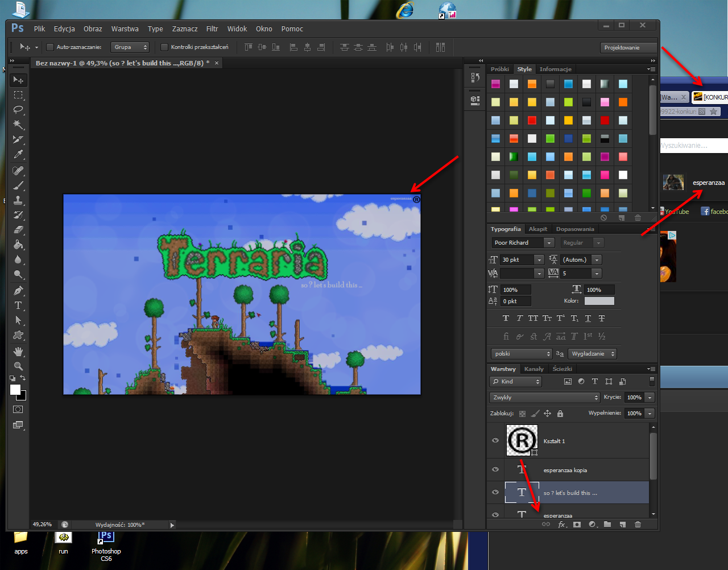Open Internet Explorer from the desktop
This screenshot has height=570, width=728.
pyautogui.click(x=405, y=10)
